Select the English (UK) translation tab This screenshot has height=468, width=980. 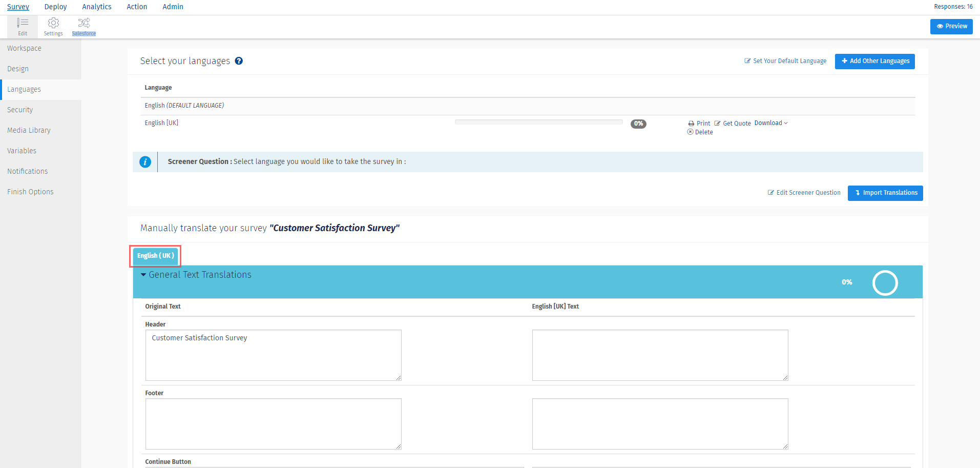(156, 256)
